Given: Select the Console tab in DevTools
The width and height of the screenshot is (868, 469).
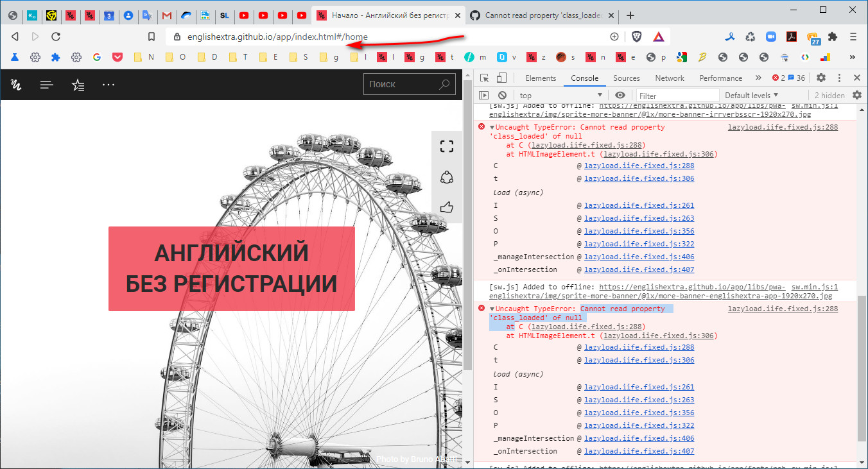Looking at the screenshot, I should point(585,78).
